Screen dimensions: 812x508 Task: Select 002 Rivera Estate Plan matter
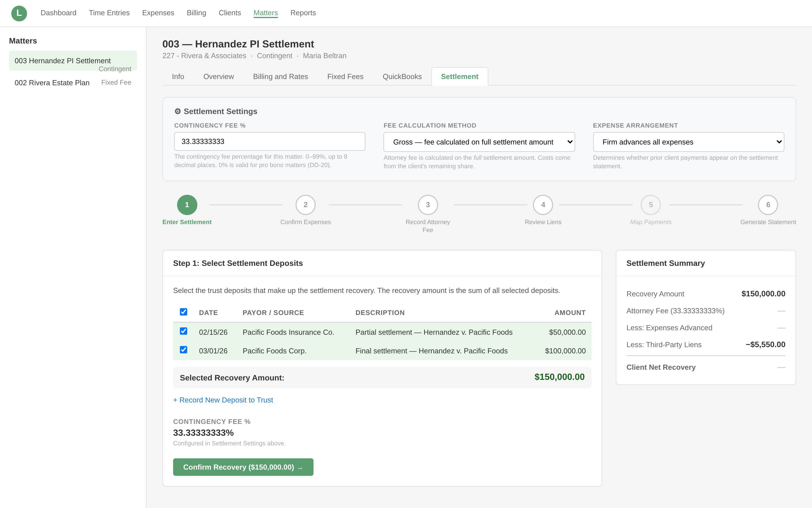click(73, 83)
